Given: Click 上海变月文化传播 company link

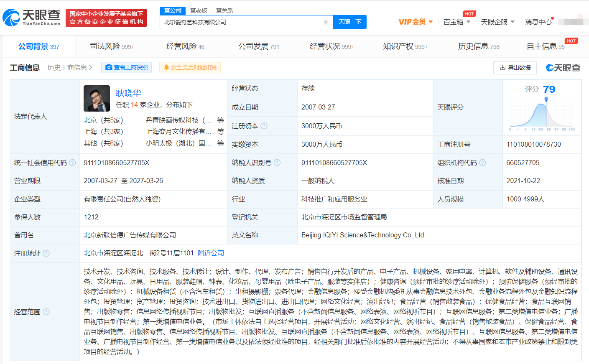Looking at the screenshot, I should pos(178,132).
